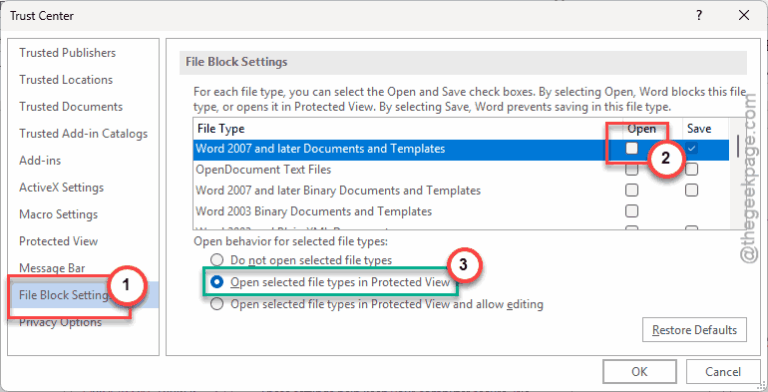Check Open for Word 2007 Binary Documents
This screenshot has width=768, height=392.
pyautogui.click(x=632, y=190)
